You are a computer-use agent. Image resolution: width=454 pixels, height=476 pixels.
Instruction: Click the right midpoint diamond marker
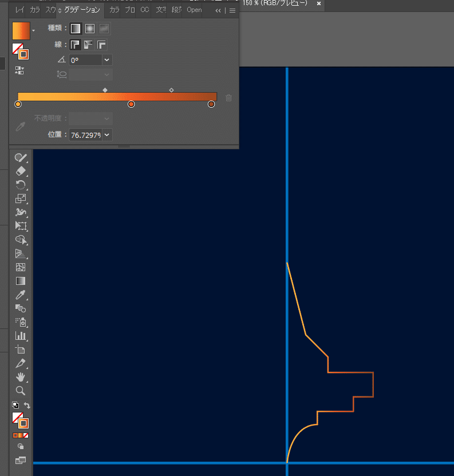(x=171, y=90)
